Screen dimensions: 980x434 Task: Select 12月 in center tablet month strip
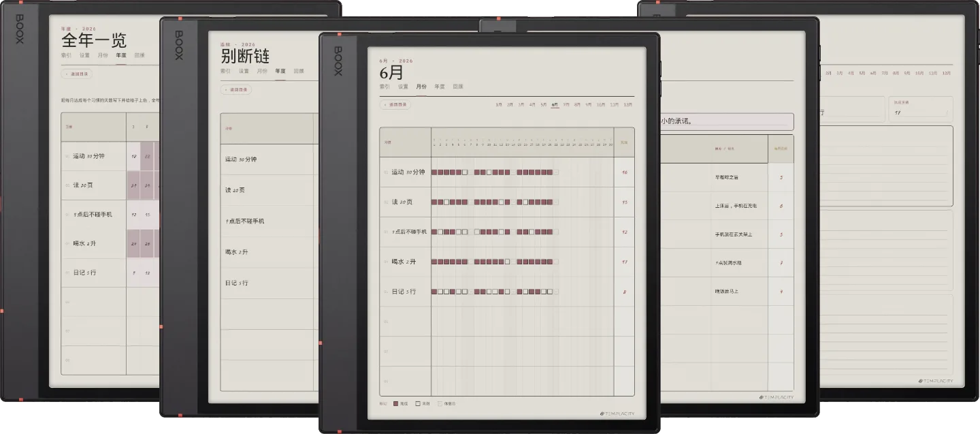(x=627, y=105)
